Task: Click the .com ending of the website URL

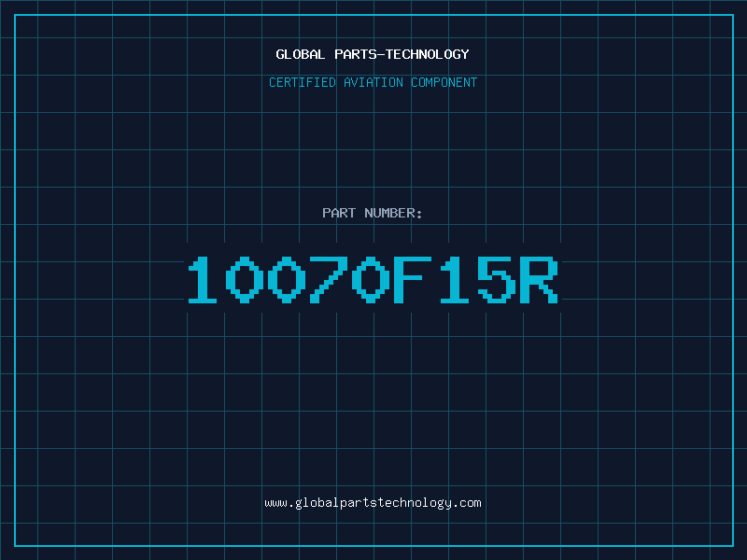Action: point(467,503)
